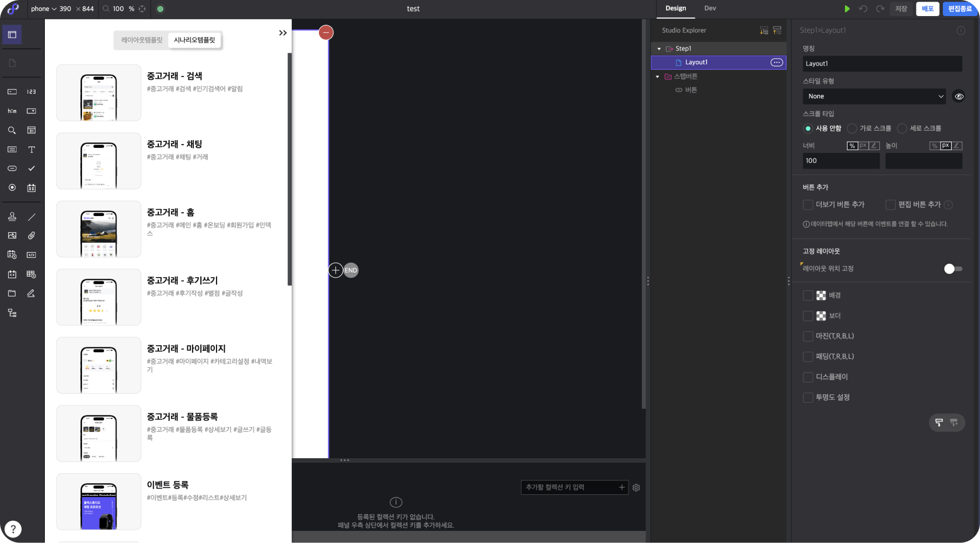Select the 가로 스크롤 radio option
The height and width of the screenshot is (543, 980).
[852, 129]
